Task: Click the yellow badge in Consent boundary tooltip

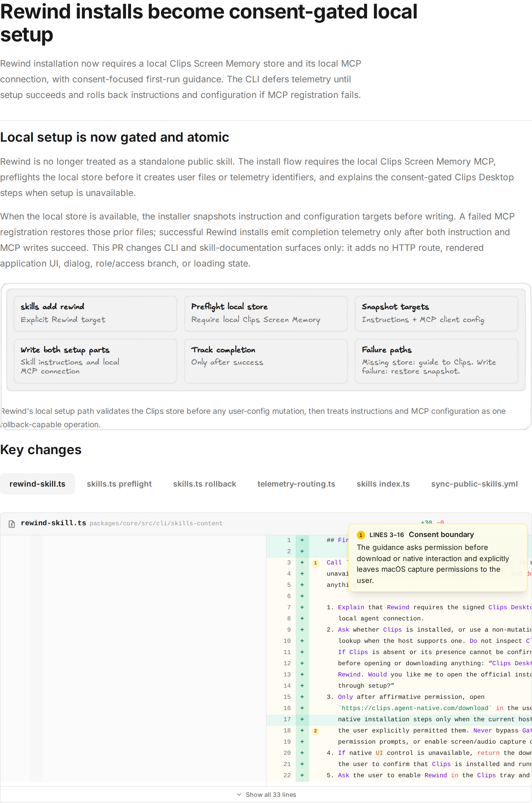Action: (361, 535)
